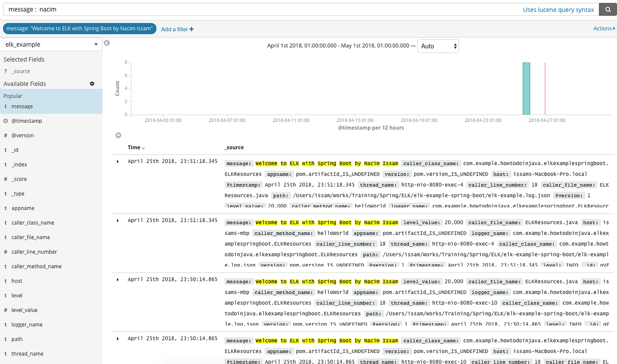
Task: Run the search with the magnifying glass button
Action: pyautogui.click(x=607, y=9)
